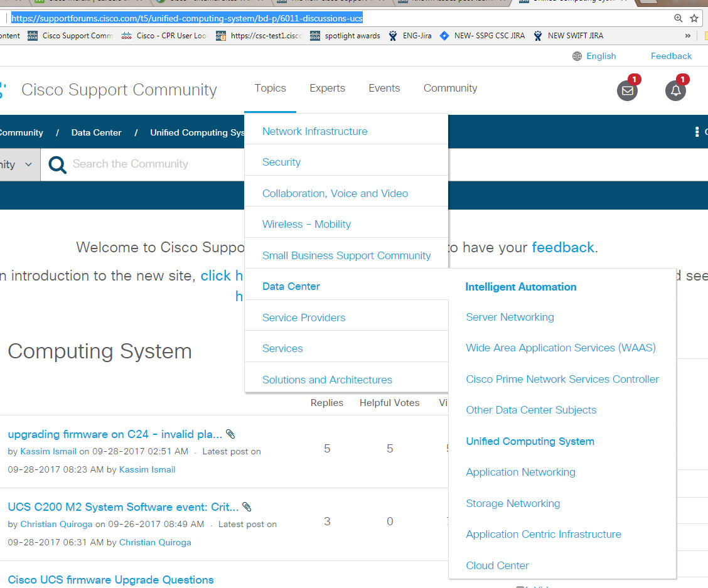Image resolution: width=708 pixels, height=588 pixels.
Task: Select Unified Computing System in the submenu
Action: (x=530, y=441)
